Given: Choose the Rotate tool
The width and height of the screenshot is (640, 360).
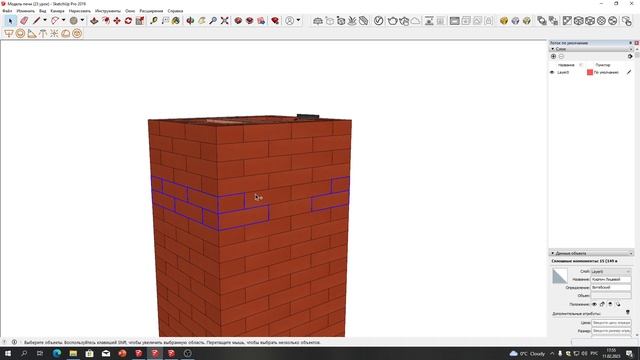Looking at the screenshot, I should click(x=129, y=20).
